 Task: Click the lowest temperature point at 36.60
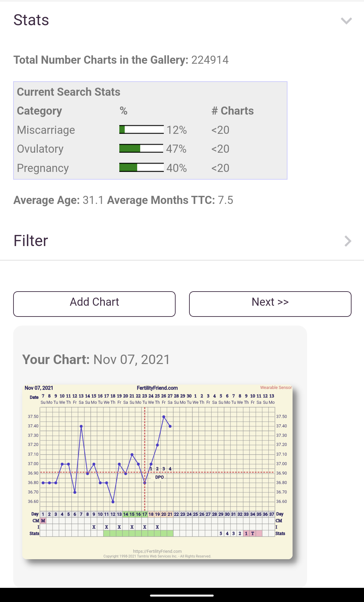(113, 502)
